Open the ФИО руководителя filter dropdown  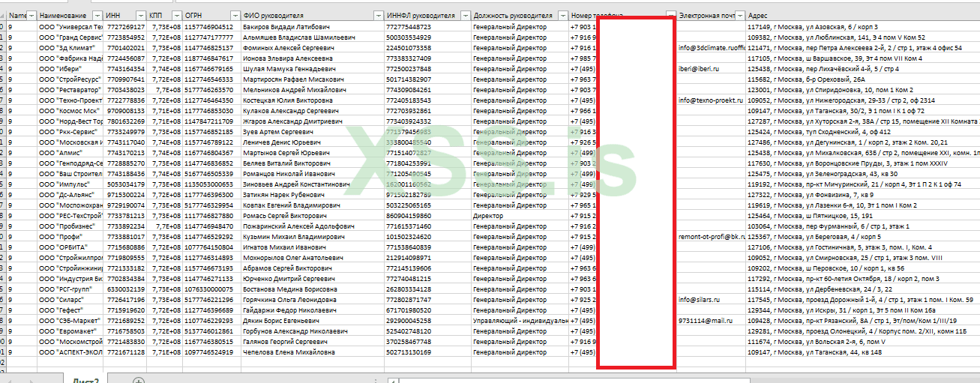[379, 16]
